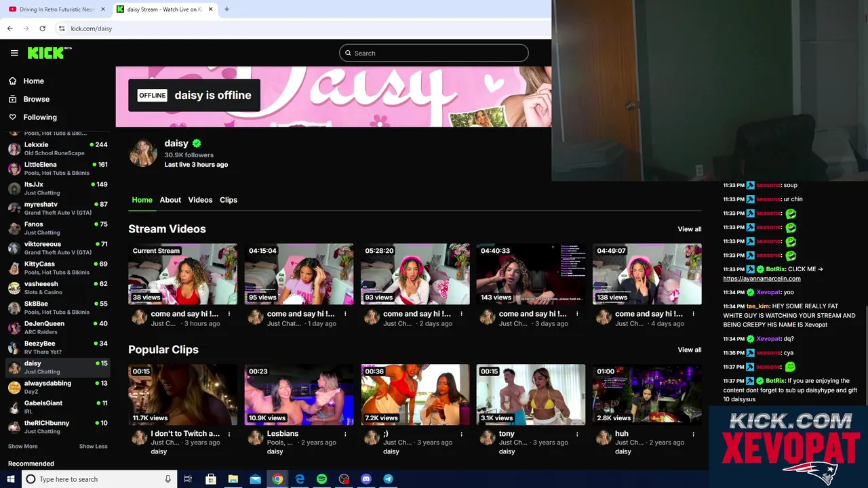This screenshot has width=868, height=488.
Task: Open options for the tony clip
Action: tap(577, 434)
